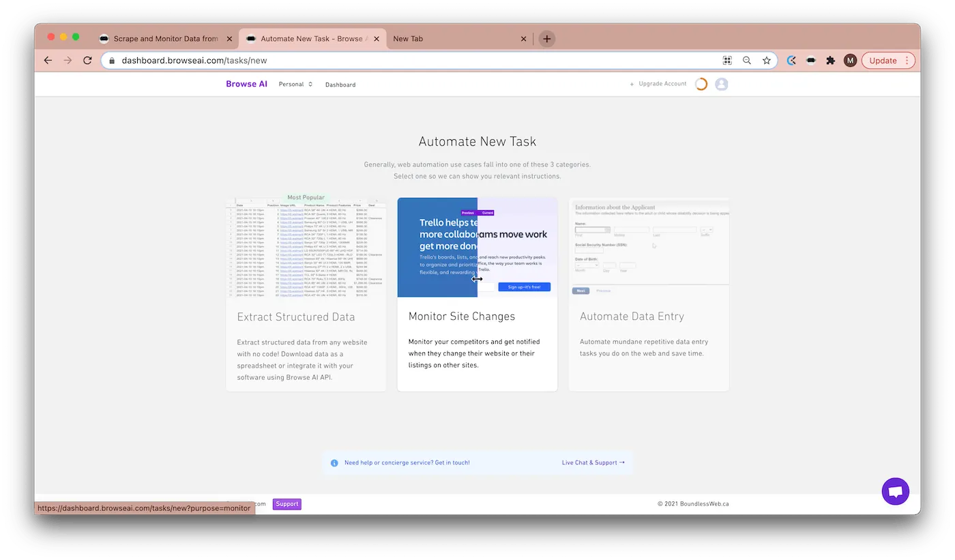Open the blue C-shaped extension icon

point(792,61)
